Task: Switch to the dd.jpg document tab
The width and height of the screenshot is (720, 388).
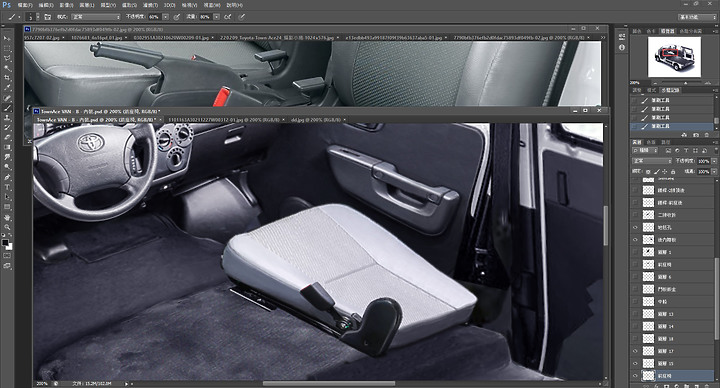Action: click(318, 120)
